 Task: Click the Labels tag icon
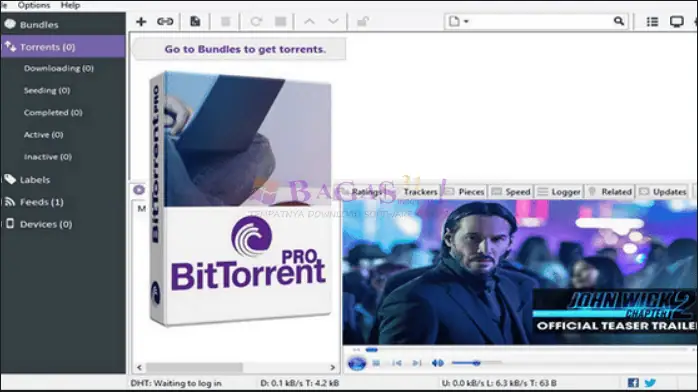[10, 179]
